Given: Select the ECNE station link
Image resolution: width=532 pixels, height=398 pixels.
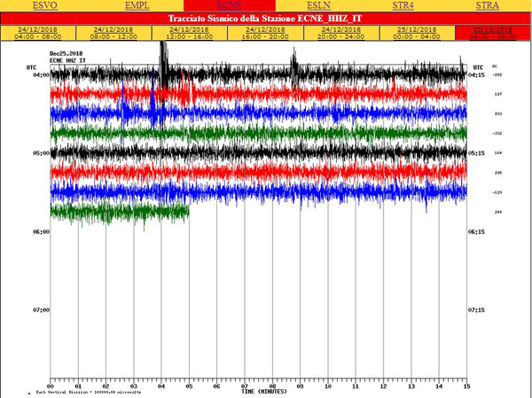Looking at the screenshot, I should (x=228, y=5).
